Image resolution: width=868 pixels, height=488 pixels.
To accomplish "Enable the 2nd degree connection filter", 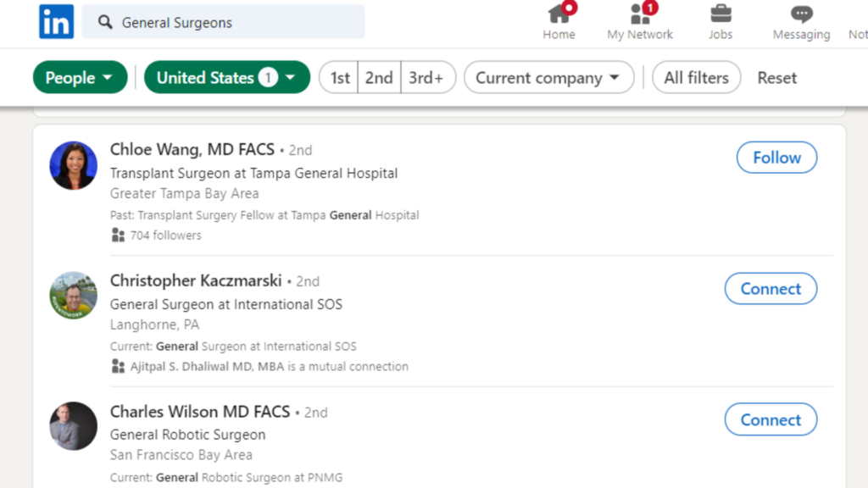I will pos(379,77).
